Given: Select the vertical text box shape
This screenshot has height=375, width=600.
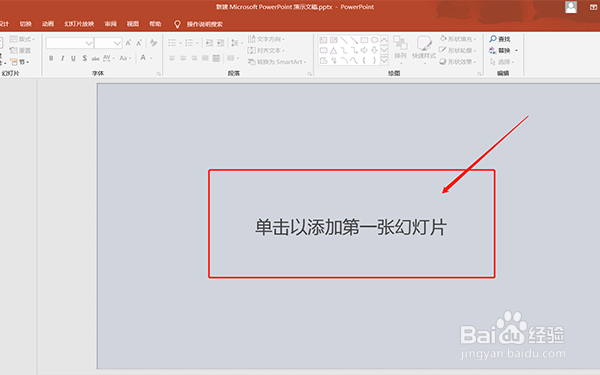Looking at the screenshot, I should (334, 40).
